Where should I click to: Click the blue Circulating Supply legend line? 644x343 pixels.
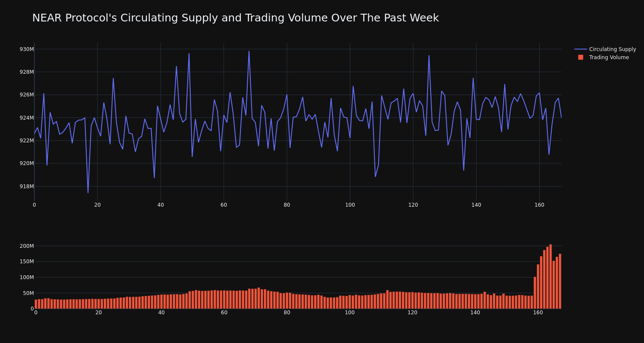[580, 49]
